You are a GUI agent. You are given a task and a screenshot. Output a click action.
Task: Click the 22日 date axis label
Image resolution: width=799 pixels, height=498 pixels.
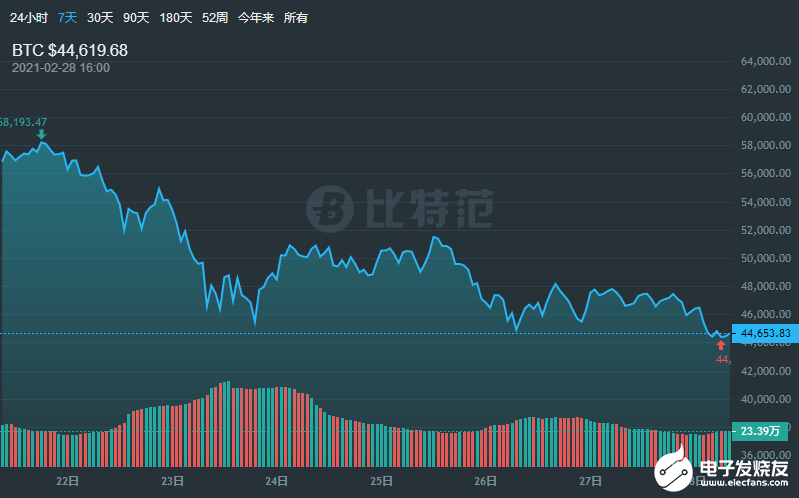(x=67, y=481)
